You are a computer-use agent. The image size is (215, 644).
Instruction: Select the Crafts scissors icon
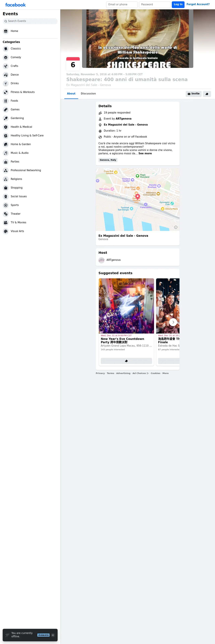coord(6,66)
